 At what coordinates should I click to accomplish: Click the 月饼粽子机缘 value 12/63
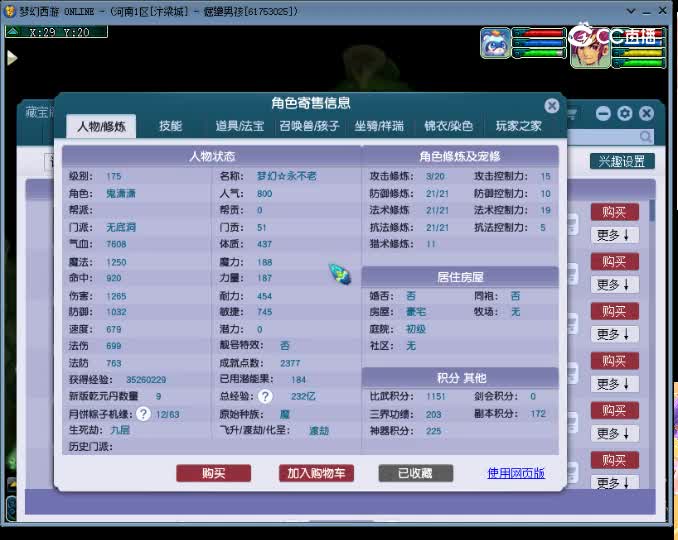[168, 414]
